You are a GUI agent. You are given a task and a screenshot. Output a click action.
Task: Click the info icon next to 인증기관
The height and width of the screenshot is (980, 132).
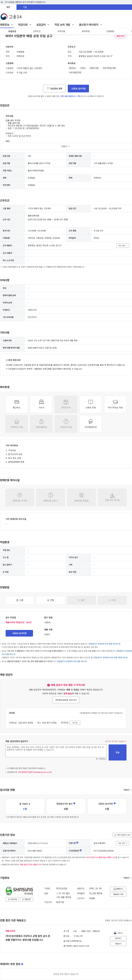click(x=77, y=843)
